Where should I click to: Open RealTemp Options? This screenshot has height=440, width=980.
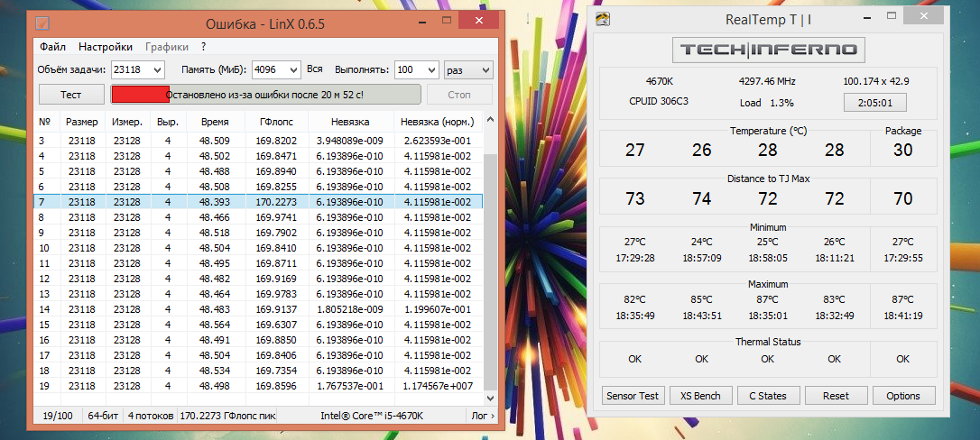pos(903,396)
